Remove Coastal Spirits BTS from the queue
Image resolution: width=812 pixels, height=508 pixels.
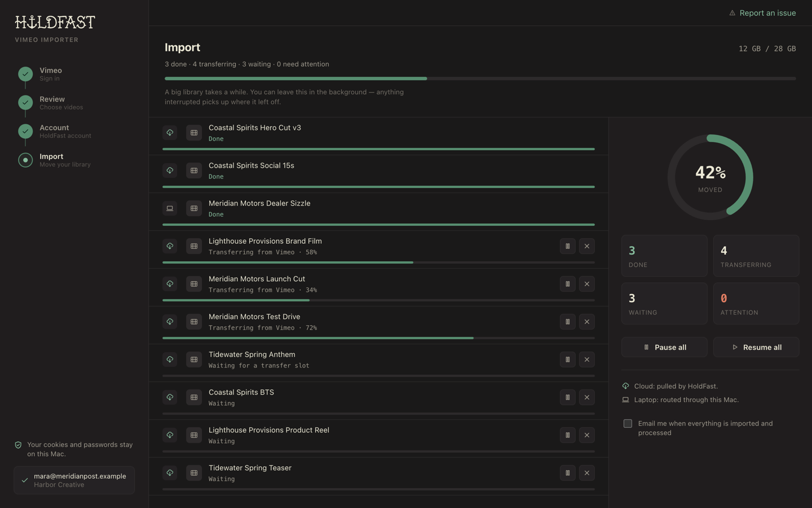tap(587, 397)
